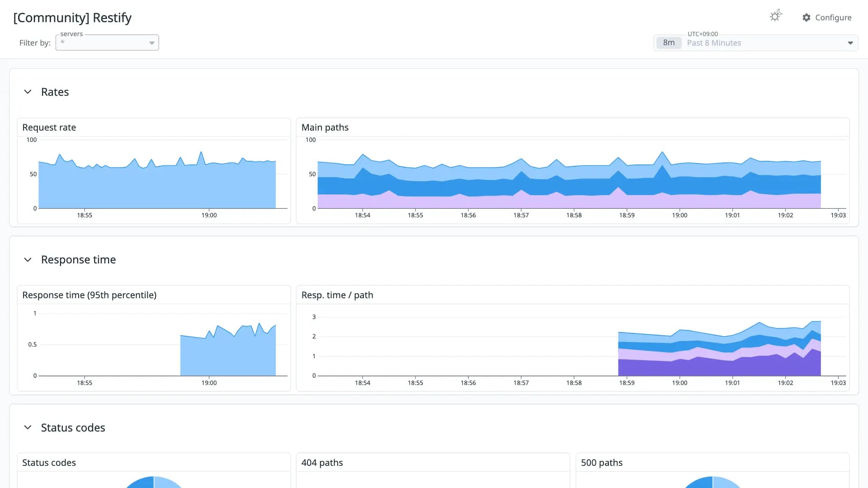Click the Status codes widget title
The width and height of the screenshot is (868, 488).
49,463
